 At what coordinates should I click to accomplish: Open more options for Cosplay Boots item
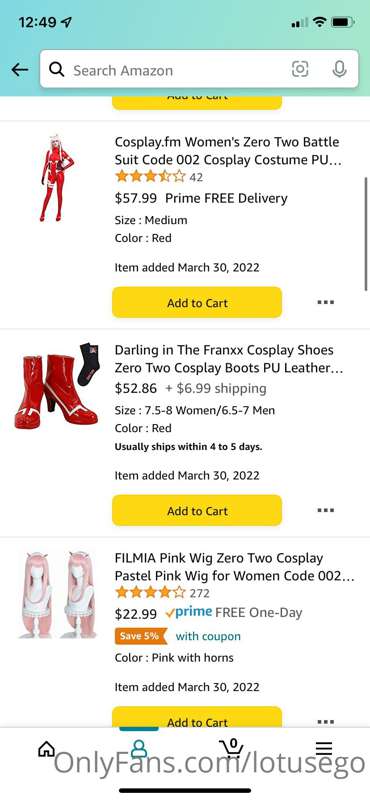325,510
